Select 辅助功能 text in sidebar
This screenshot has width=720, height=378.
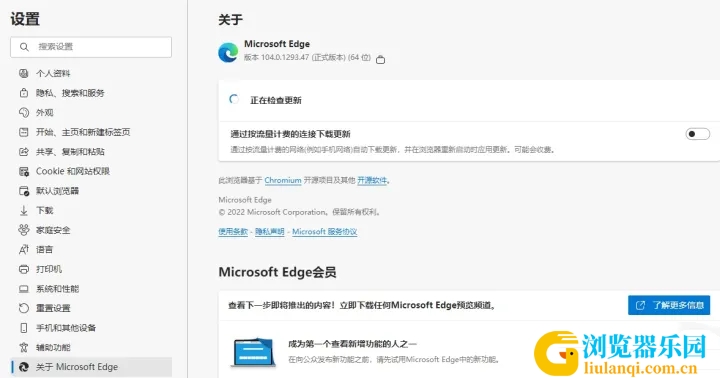[53, 348]
